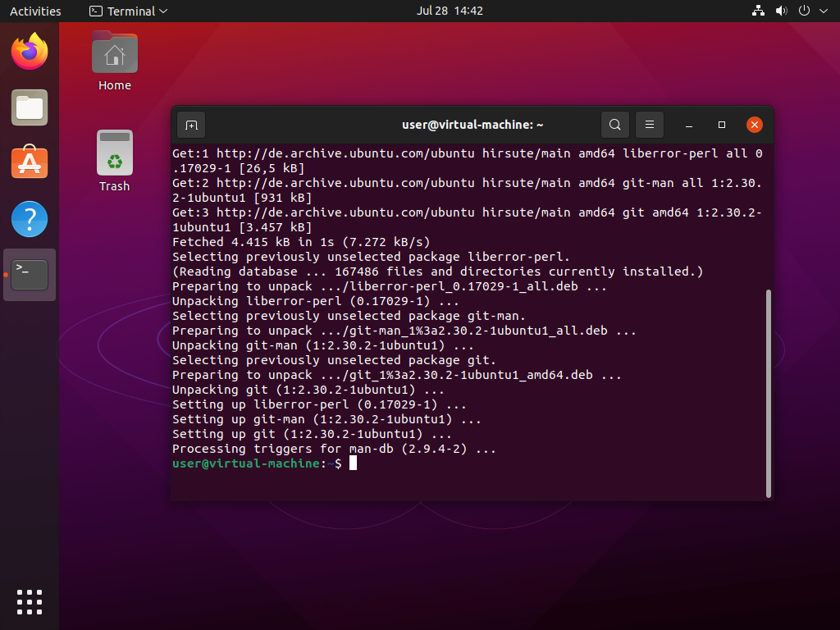Launch Firefox from the dock

[30, 52]
